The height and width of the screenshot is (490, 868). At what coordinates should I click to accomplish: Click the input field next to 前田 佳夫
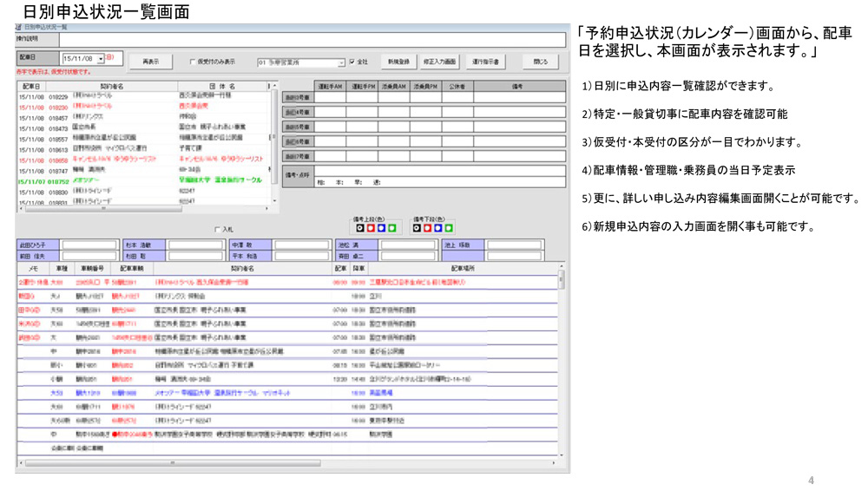[89, 256]
